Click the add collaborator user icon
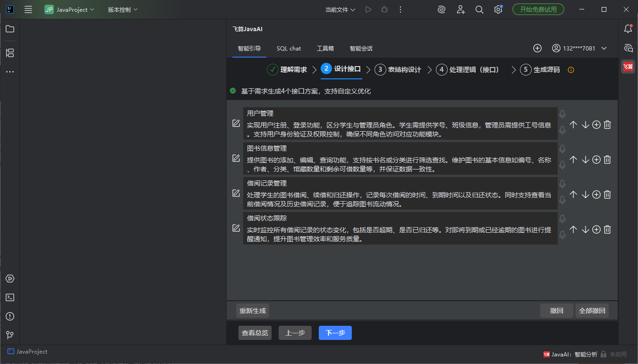Viewport: 638px width, 364px height. pos(461,9)
